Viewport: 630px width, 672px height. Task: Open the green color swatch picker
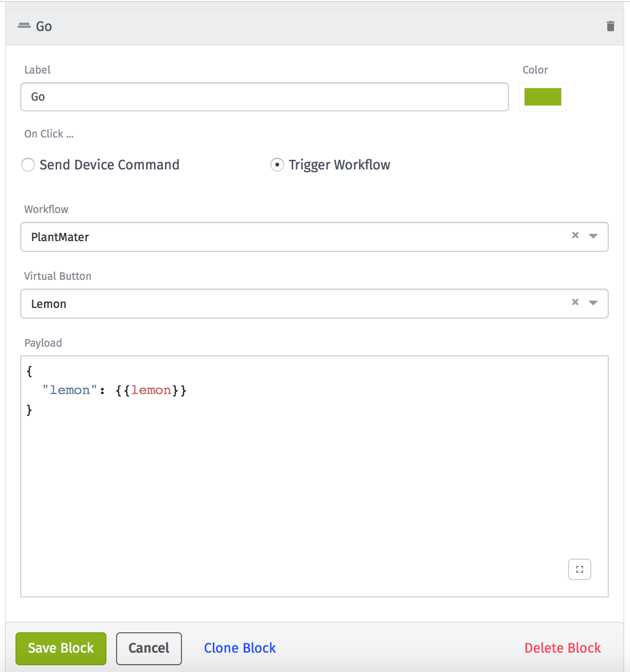tap(542, 97)
